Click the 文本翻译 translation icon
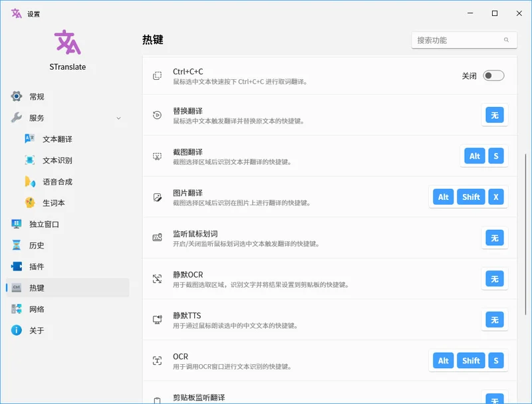This screenshot has width=532, height=404. click(30, 139)
